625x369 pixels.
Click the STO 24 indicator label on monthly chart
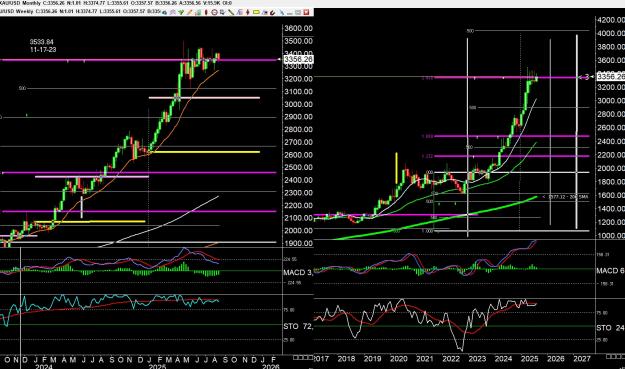click(x=610, y=328)
